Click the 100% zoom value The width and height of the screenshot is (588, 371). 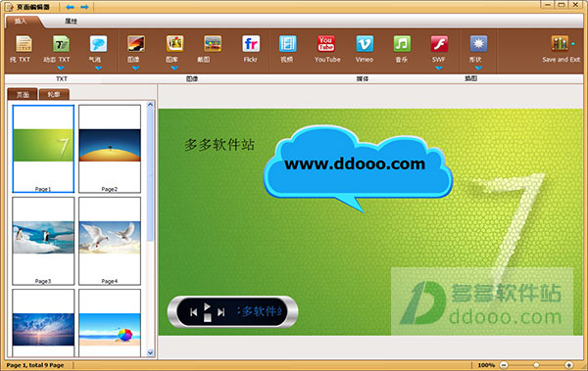(x=486, y=365)
